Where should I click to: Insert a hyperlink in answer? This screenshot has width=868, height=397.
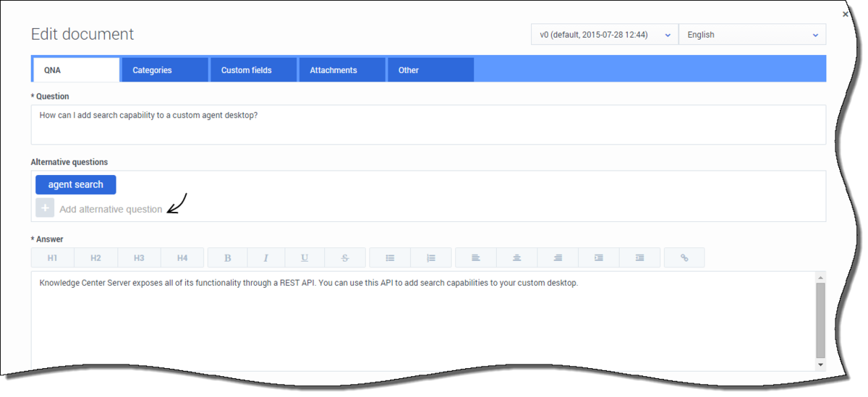[685, 258]
